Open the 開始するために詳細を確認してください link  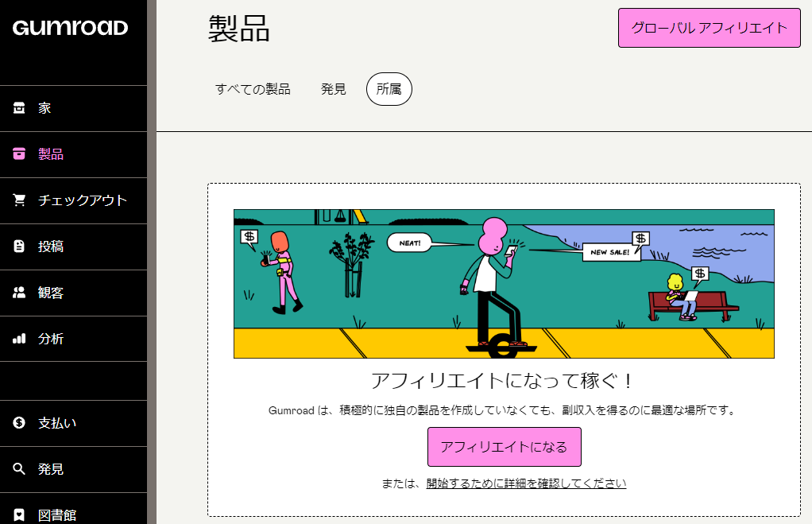pos(526,483)
